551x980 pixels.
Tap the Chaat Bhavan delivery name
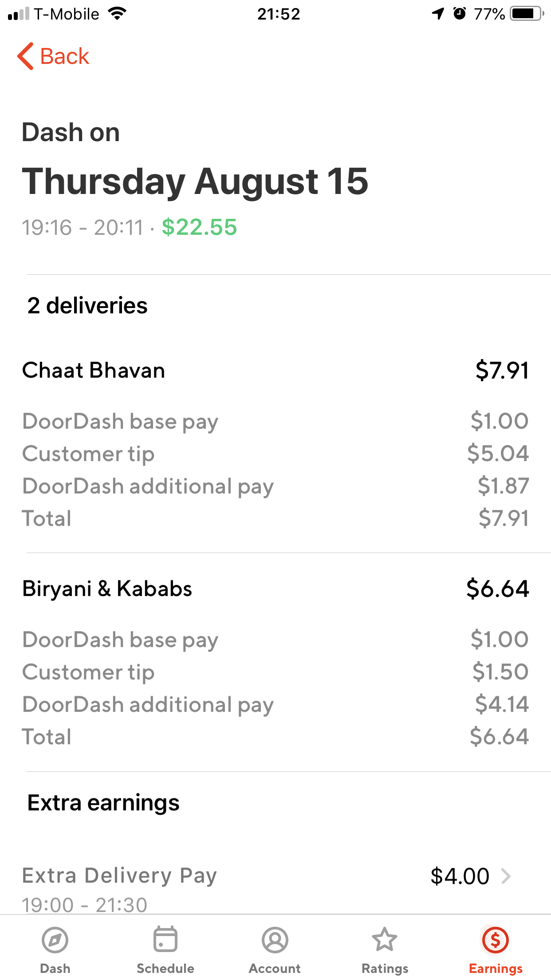[94, 370]
